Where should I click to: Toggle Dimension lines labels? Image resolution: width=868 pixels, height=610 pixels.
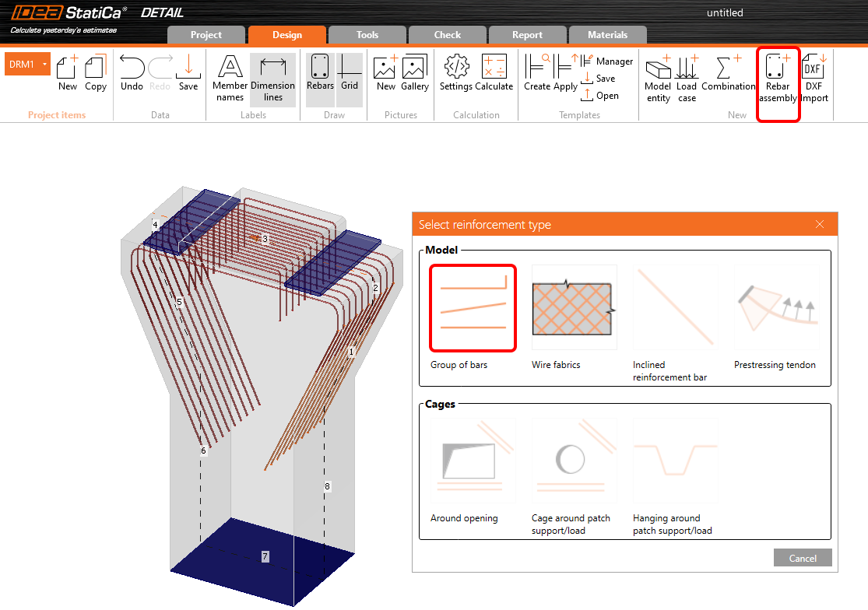click(272, 78)
